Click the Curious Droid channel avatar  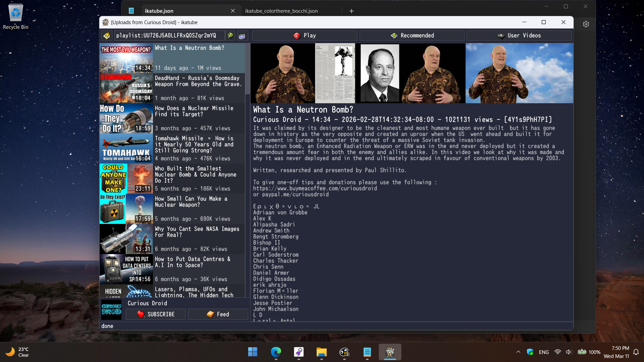click(x=111, y=309)
